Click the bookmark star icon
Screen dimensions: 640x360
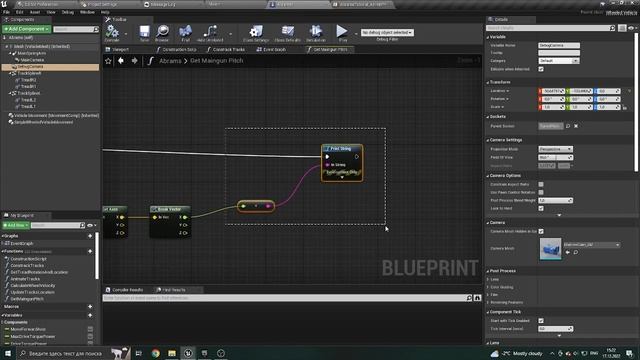click(x=108, y=61)
